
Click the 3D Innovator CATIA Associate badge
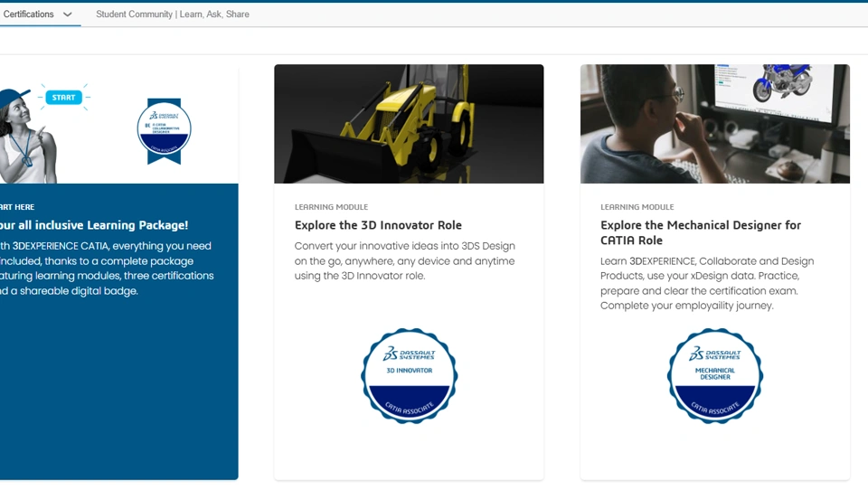click(x=409, y=376)
